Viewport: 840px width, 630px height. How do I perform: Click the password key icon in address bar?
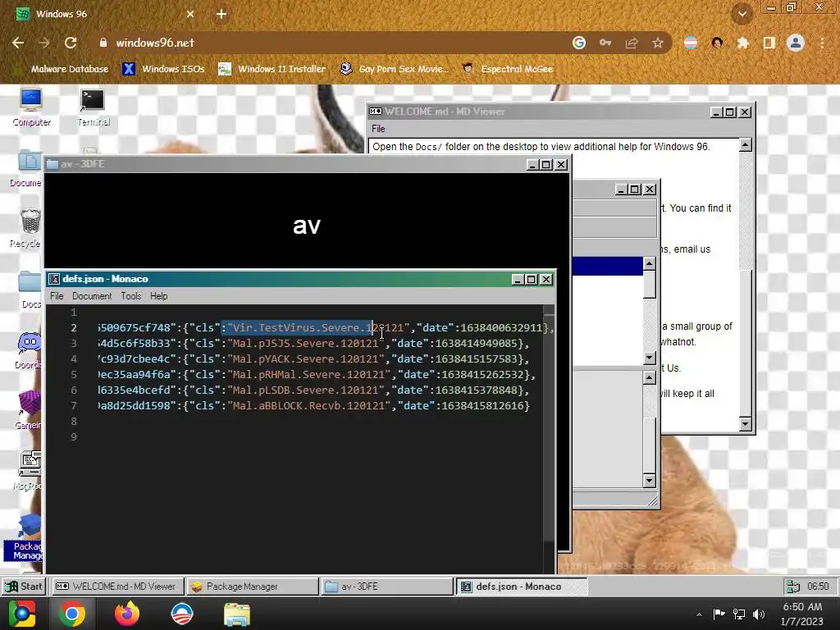coord(605,43)
